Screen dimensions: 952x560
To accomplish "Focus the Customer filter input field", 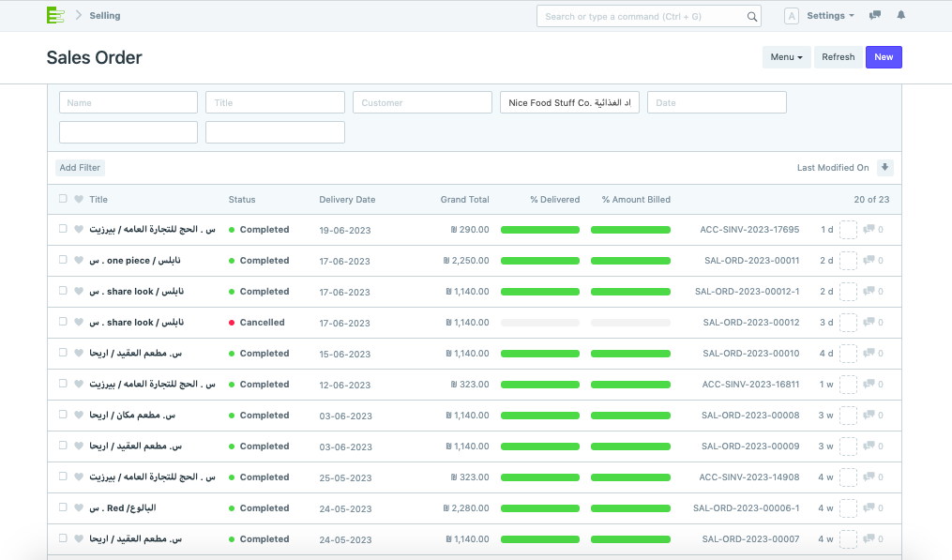I will [422, 102].
